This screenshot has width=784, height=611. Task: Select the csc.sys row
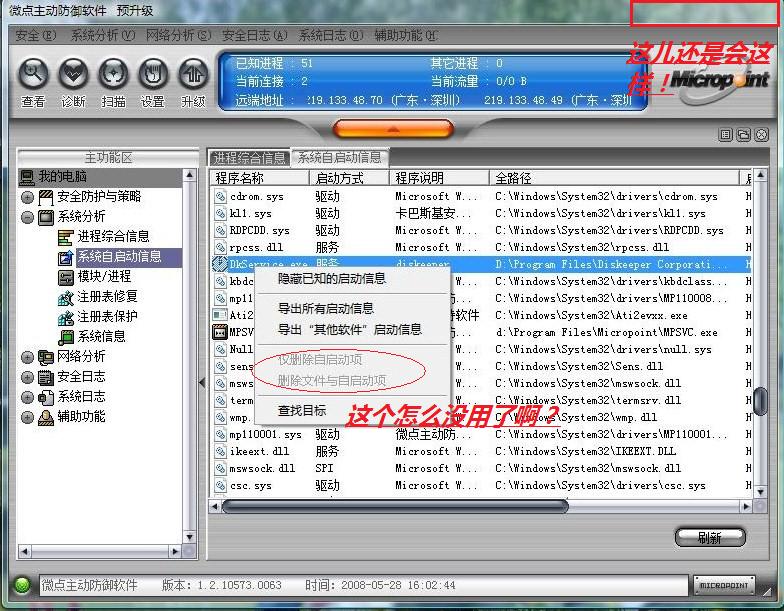pos(481,486)
